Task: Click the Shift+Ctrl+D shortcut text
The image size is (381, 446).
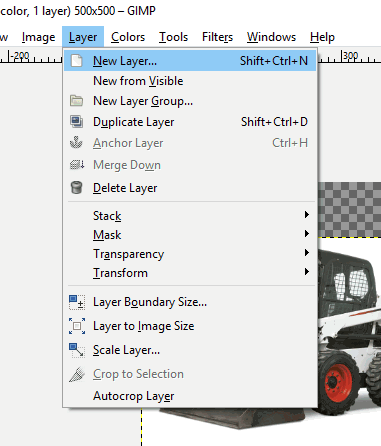Action: coord(274,122)
